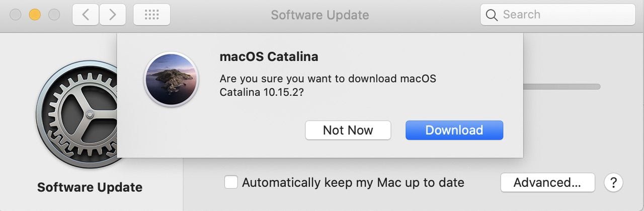Show all preferences with the grid button
The width and height of the screenshot is (644, 211).
(151, 15)
